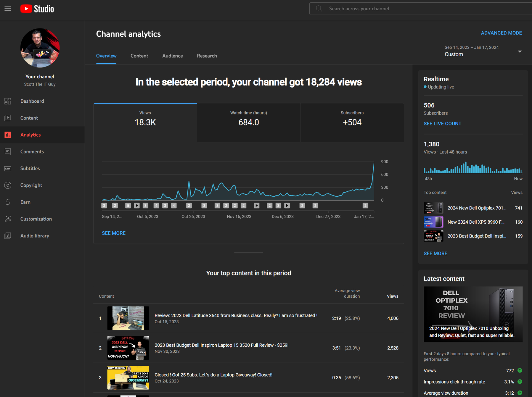Open Comments in the sidebar
532x397 pixels.
coord(42,152)
